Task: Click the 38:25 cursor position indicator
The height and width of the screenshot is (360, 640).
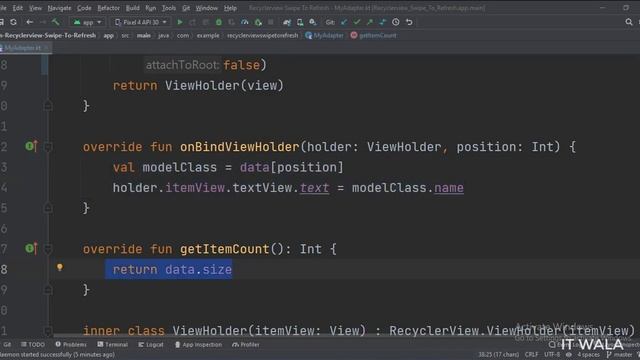Action: coord(499,354)
